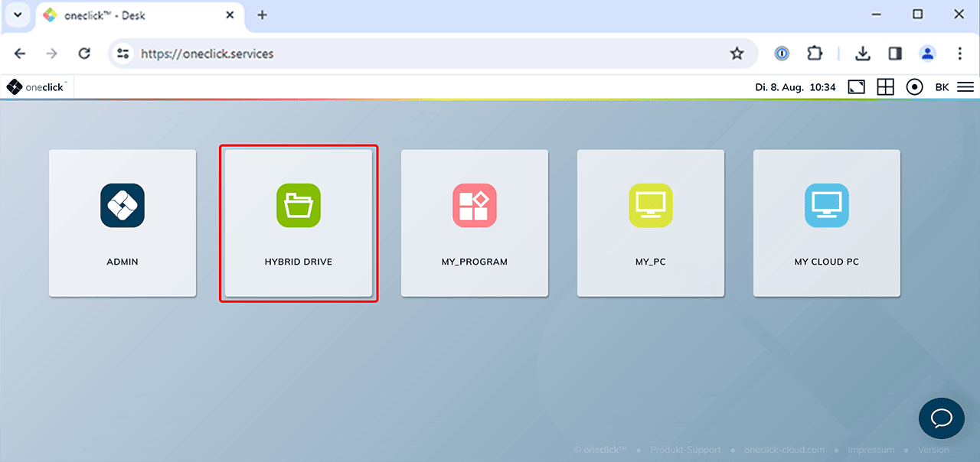Open the BK user profile menu
The height and width of the screenshot is (462, 980).
[942, 87]
